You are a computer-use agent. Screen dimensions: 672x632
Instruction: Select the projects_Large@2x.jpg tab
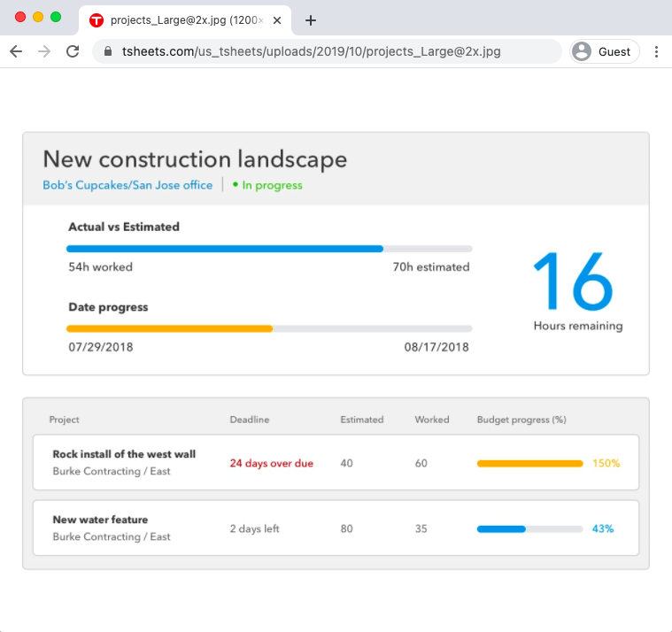click(185, 20)
